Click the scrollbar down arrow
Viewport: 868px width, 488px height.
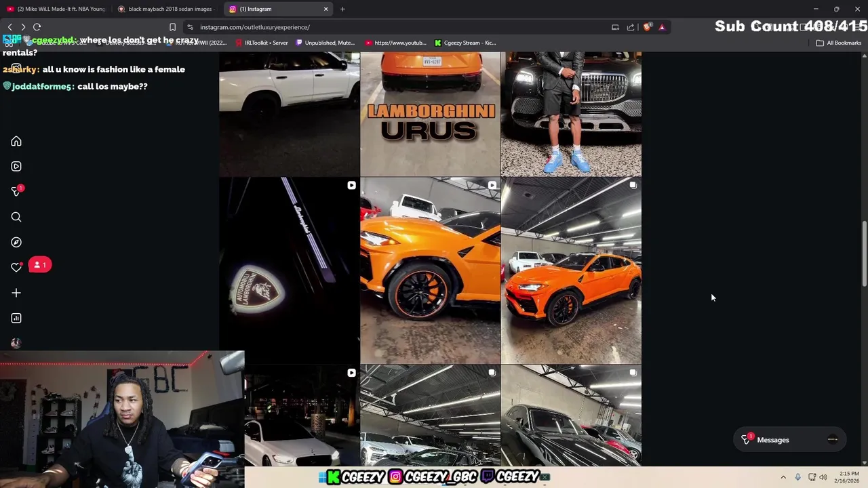click(x=864, y=462)
